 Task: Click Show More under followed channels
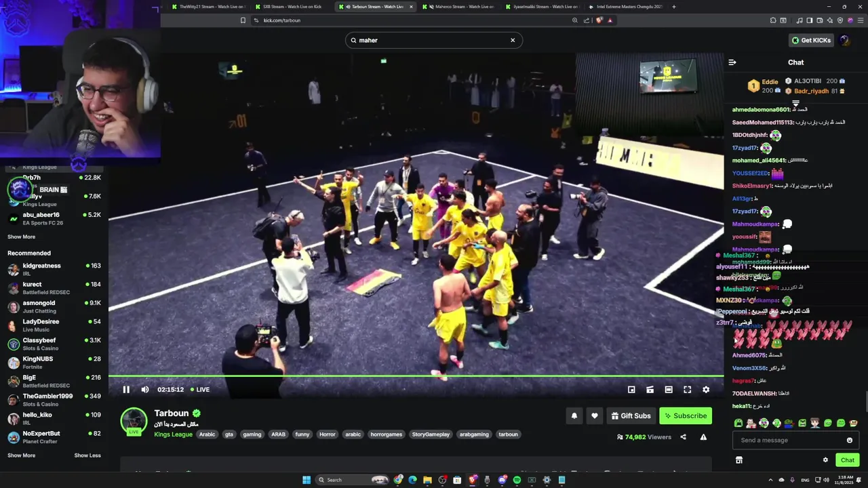pyautogui.click(x=21, y=237)
